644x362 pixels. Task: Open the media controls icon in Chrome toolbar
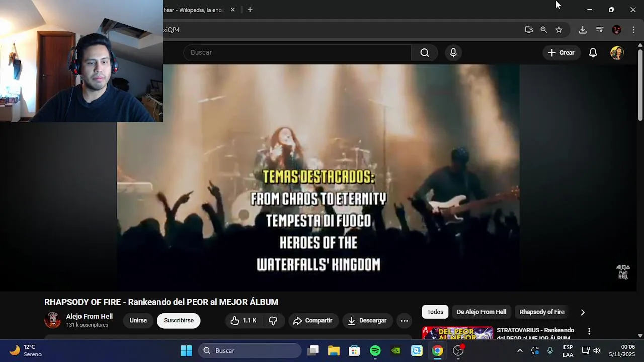click(x=600, y=30)
